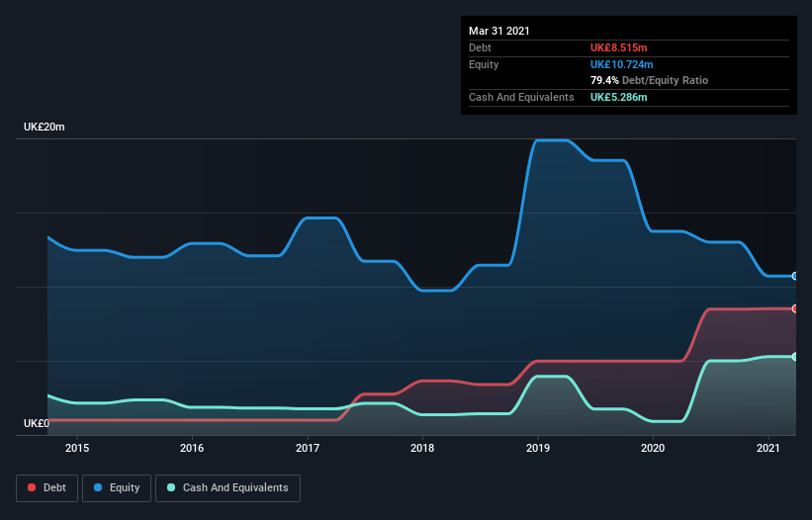Screen dimensions: 812x520
Task: Click the teal Cash endpoint marker
Action: pyautogui.click(x=795, y=357)
